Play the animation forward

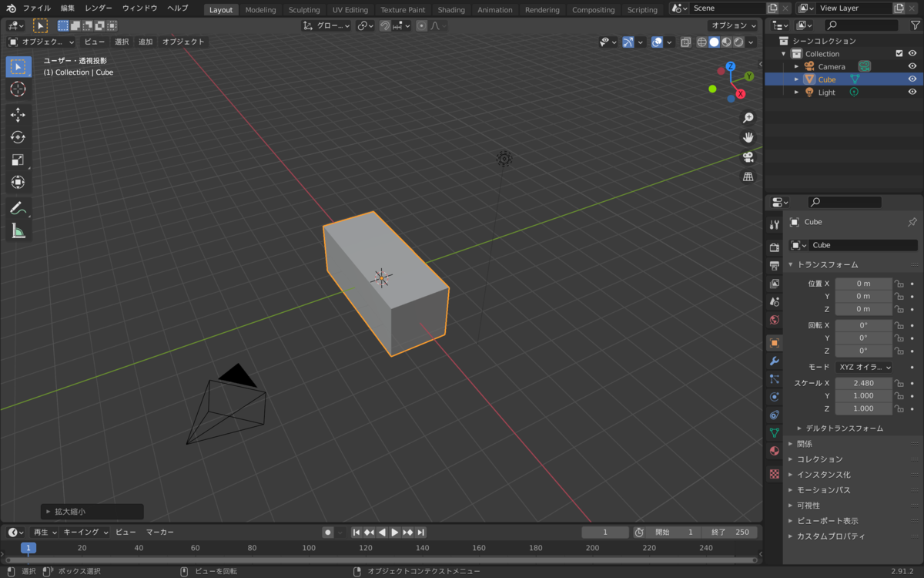[x=395, y=533]
